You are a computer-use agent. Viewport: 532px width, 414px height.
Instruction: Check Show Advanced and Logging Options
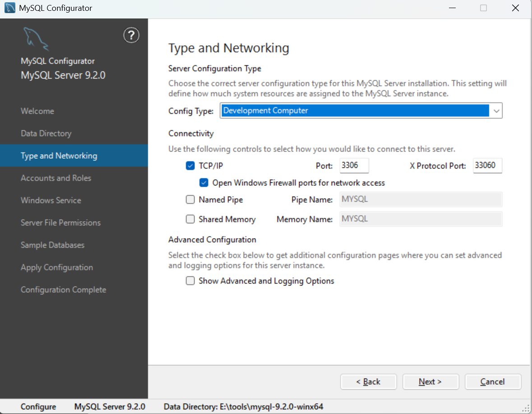pyautogui.click(x=190, y=281)
